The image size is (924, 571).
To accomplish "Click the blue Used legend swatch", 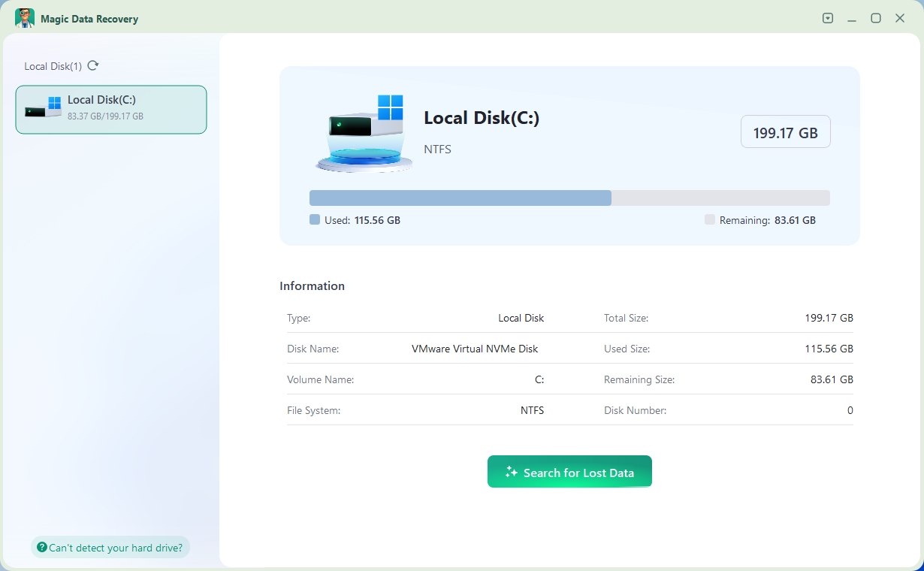I will click(315, 220).
